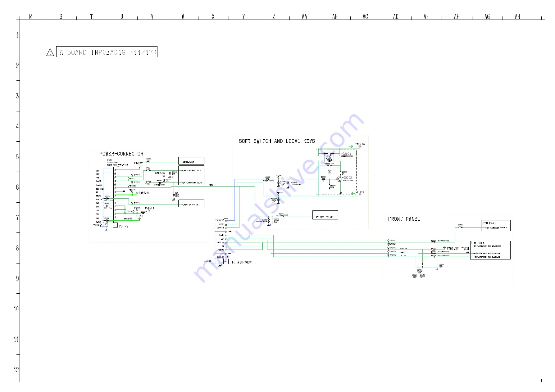Click the green arrow next to 5.8VS
Screen dimensions: 555x392
pos(353,194)
